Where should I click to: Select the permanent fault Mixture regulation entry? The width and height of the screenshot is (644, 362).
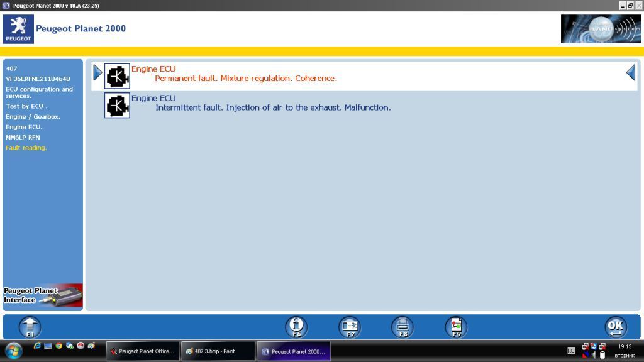coord(364,76)
